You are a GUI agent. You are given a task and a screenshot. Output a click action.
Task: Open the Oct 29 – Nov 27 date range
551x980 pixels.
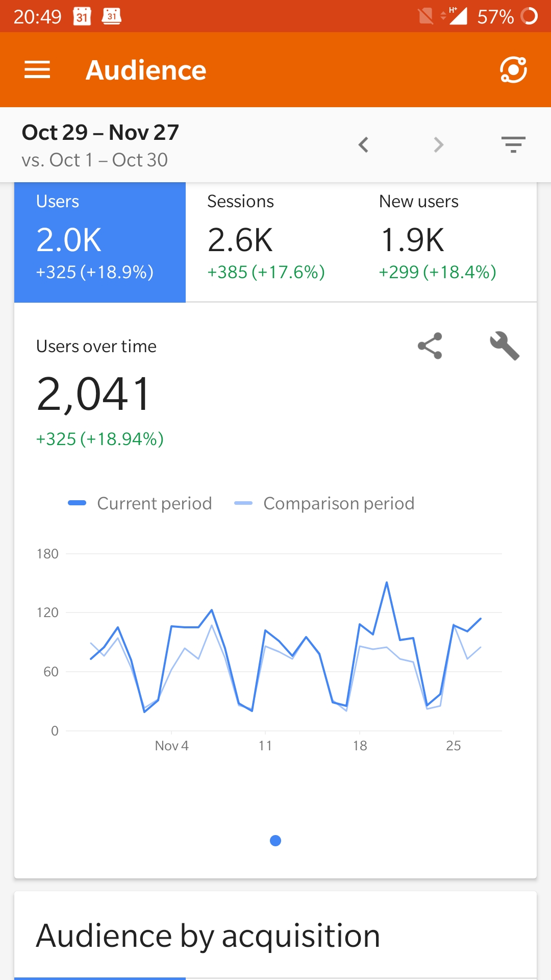click(x=101, y=133)
